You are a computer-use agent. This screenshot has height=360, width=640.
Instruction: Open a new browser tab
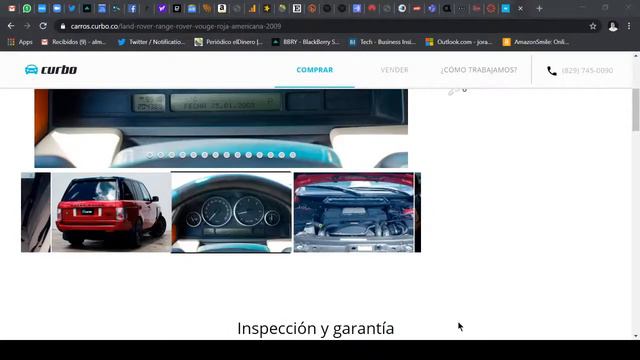tap(539, 8)
